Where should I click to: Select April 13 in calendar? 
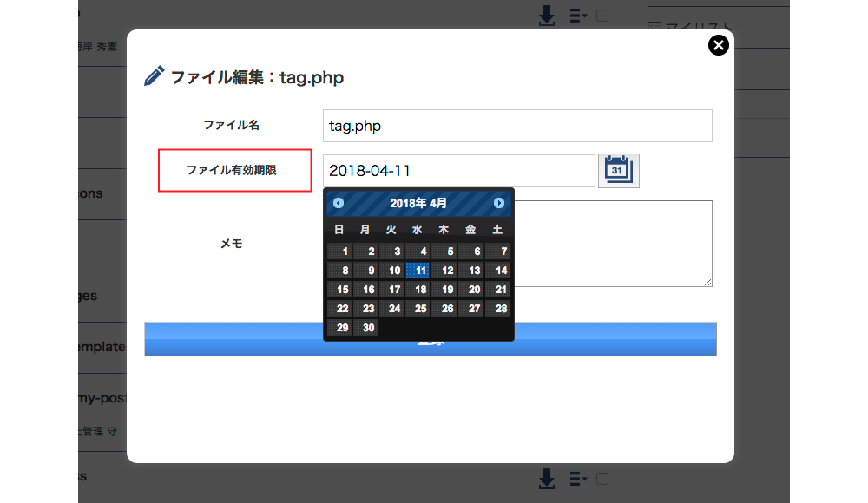click(470, 270)
